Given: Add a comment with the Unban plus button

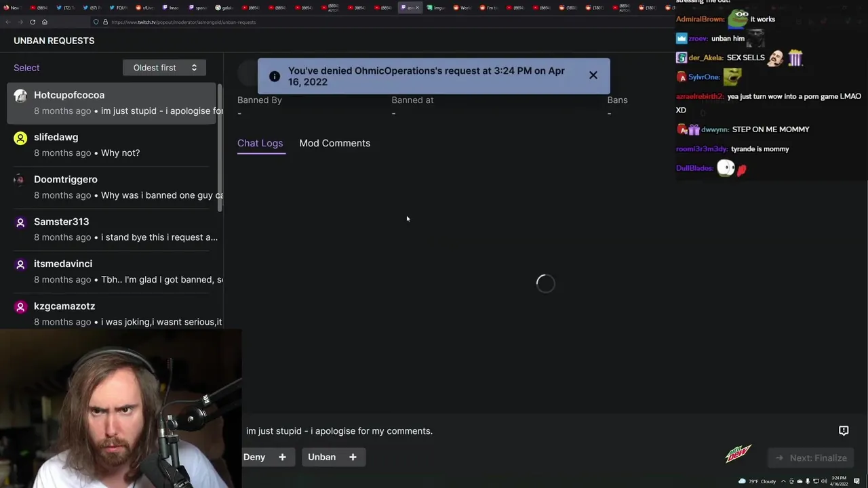Looking at the screenshot, I should coord(353,457).
